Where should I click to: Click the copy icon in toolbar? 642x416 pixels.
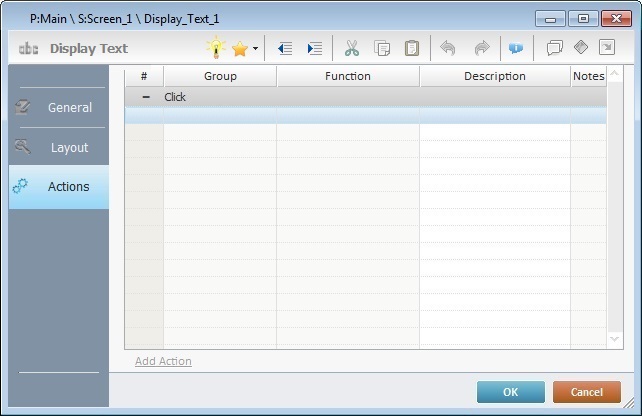coord(382,48)
